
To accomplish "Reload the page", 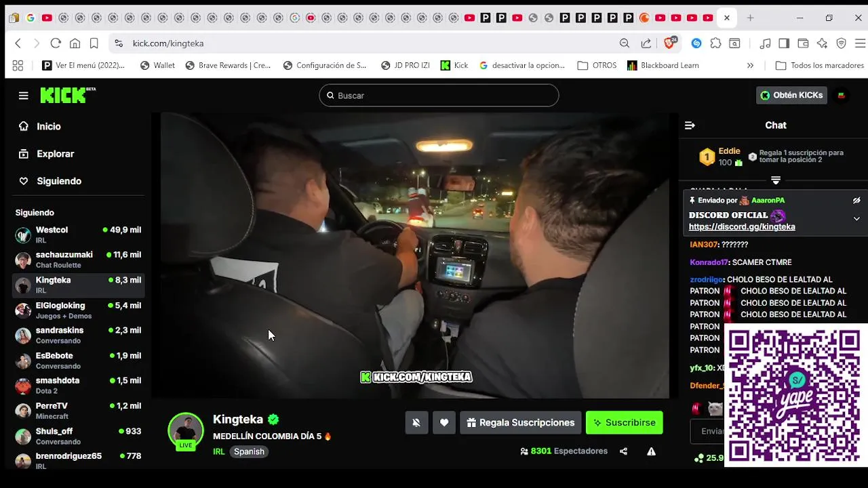I will click(56, 43).
